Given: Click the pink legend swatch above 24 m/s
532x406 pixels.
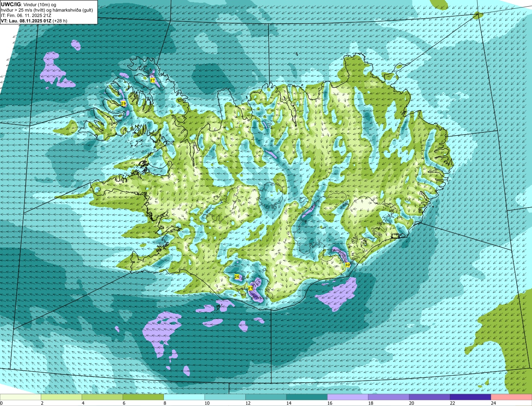Looking at the screenshot, I should tap(512, 397).
